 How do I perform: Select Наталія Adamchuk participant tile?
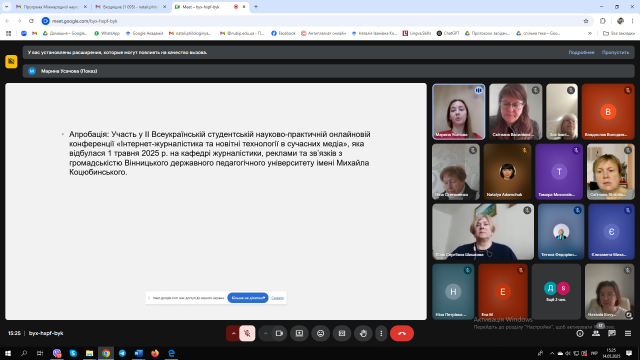pyautogui.click(x=507, y=171)
